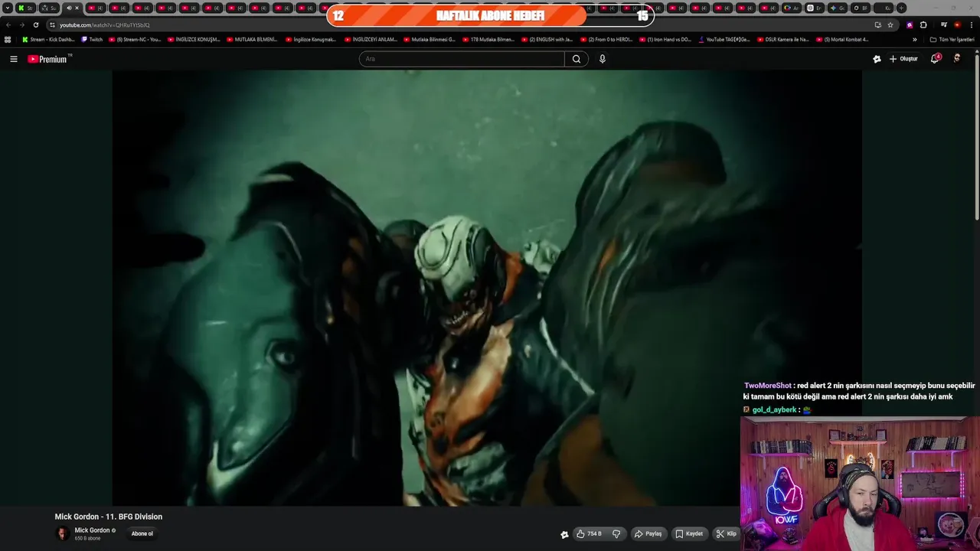Open Stream - Kick Dashboard bookmark
Image resolution: width=980 pixels, height=551 pixels.
(x=49, y=40)
